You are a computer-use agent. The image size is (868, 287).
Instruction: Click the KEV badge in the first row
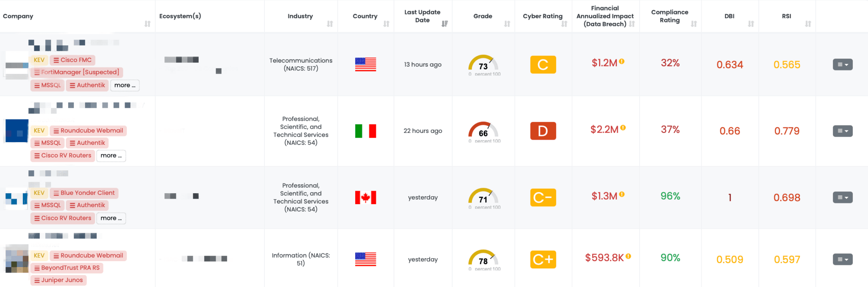coord(39,60)
